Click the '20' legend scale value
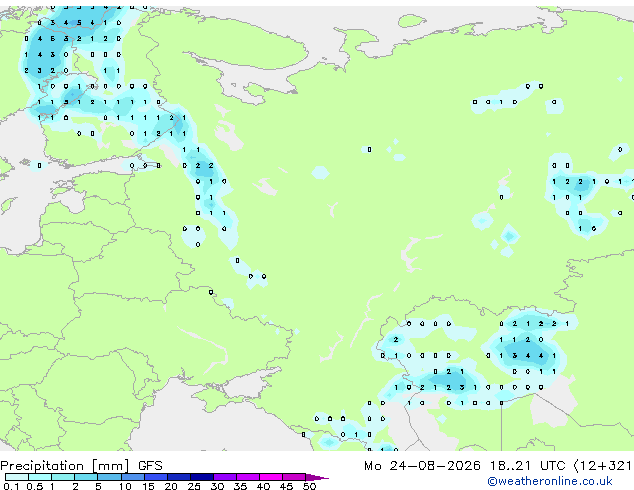Viewport: 634px width, 490px height. tap(171, 486)
